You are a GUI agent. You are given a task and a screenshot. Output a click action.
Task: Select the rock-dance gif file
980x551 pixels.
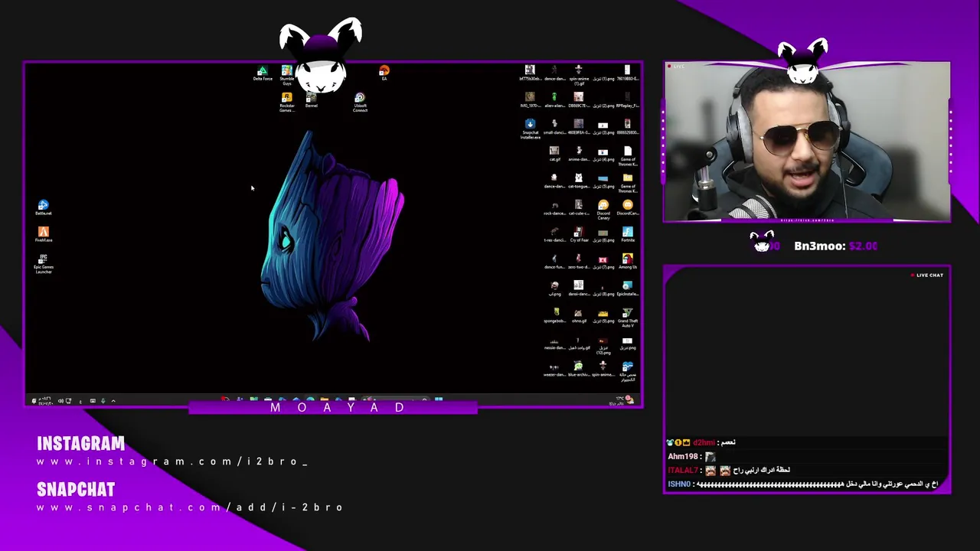554,207
